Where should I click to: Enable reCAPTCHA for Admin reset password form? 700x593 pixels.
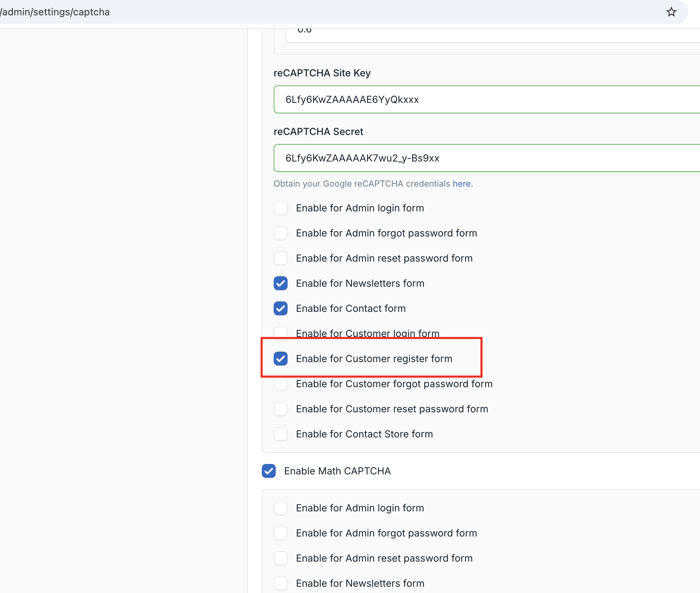click(x=281, y=258)
